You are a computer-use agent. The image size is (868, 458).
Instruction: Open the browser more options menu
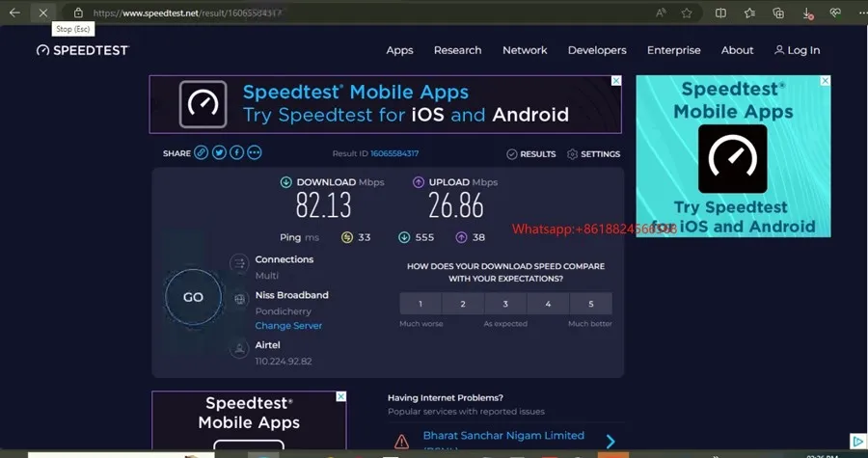point(863,13)
